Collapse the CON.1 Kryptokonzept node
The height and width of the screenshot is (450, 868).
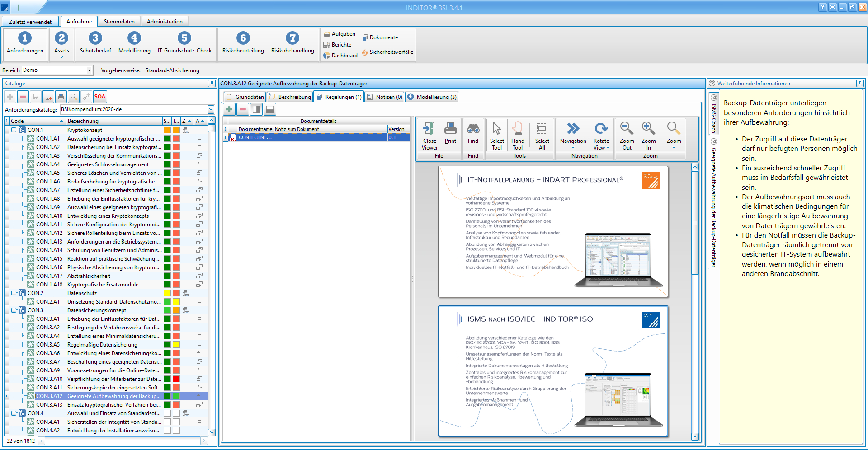(x=14, y=130)
